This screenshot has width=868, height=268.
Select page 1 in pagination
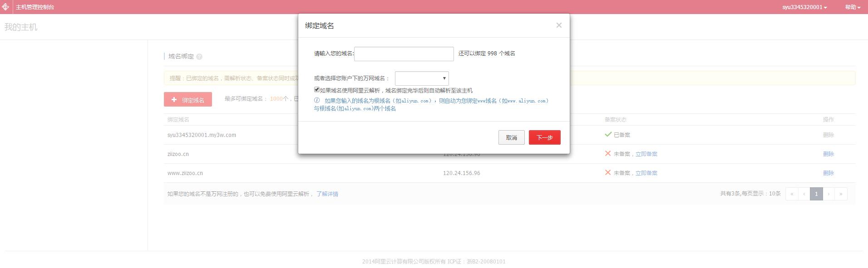click(816, 194)
